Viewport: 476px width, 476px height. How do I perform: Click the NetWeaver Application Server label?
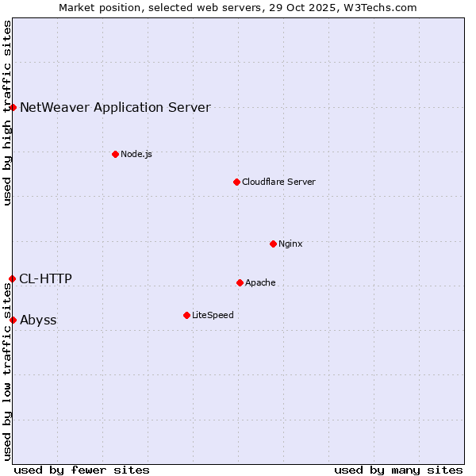pyautogui.click(x=115, y=107)
